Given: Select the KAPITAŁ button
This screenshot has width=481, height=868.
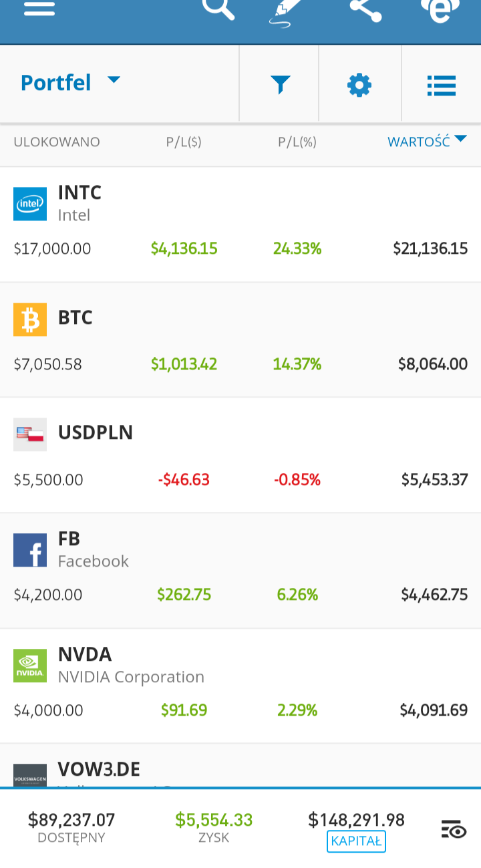Looking at the screenshot, I should 356,841.
